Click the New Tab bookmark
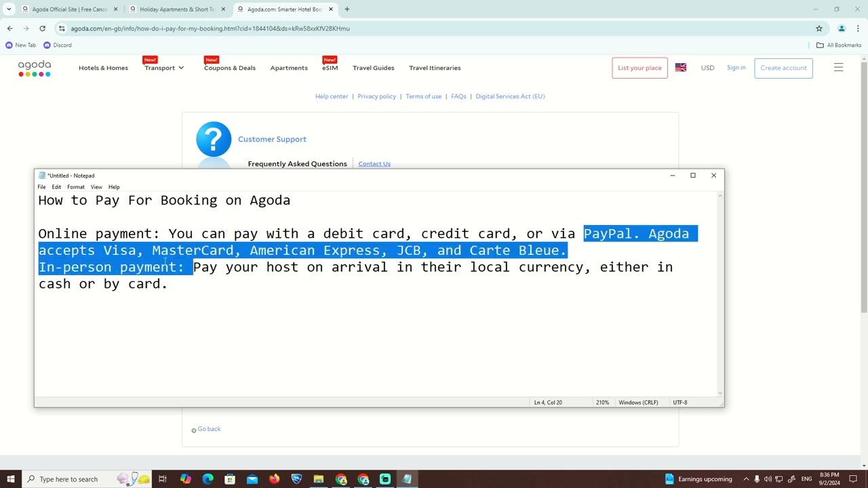868x488 pixels. coord(21,45)
